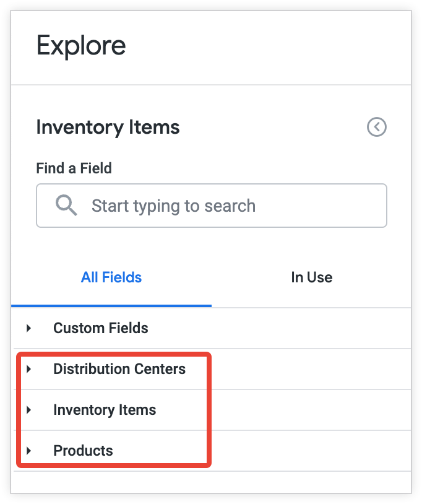Minimize the Inventory Items field panel via chevron icon
The height and width of the screenshot is (504, 422).
pos(376,127)
